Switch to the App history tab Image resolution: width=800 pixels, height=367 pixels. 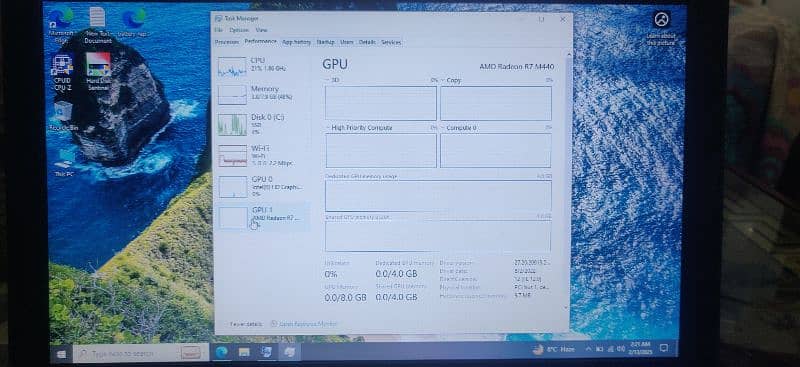coord(296,42)
